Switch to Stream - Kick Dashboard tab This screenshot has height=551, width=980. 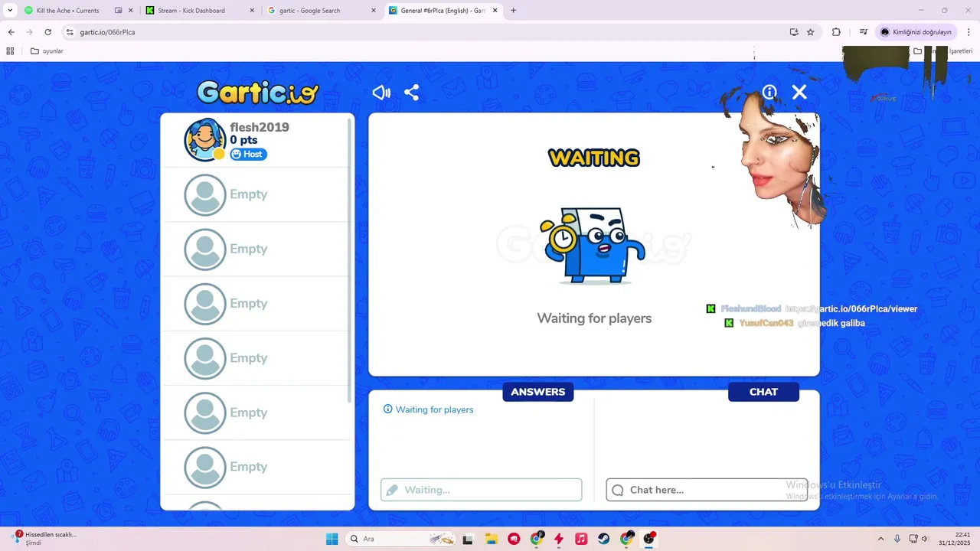point(191,11)
